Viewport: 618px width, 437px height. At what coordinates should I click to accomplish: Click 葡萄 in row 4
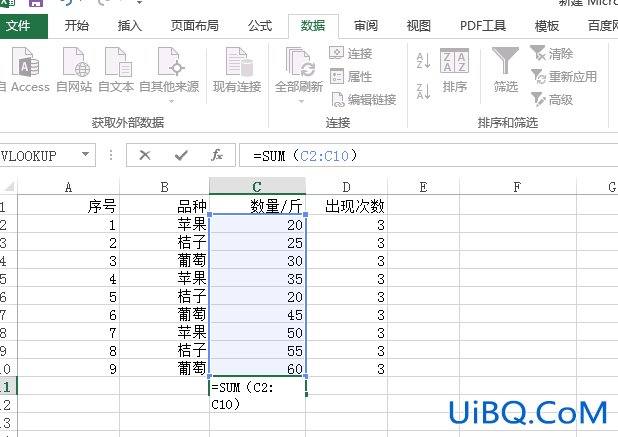point(165,261)
